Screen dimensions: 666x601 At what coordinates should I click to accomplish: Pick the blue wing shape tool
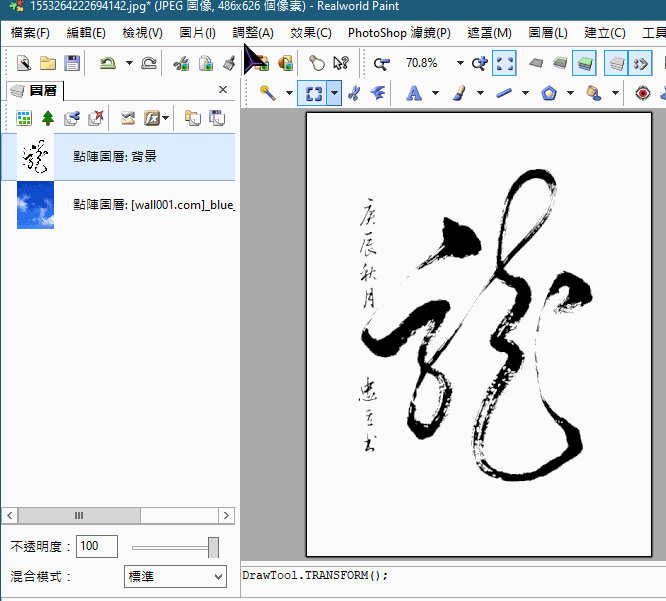pyautogui.click(x=378, y=93)
